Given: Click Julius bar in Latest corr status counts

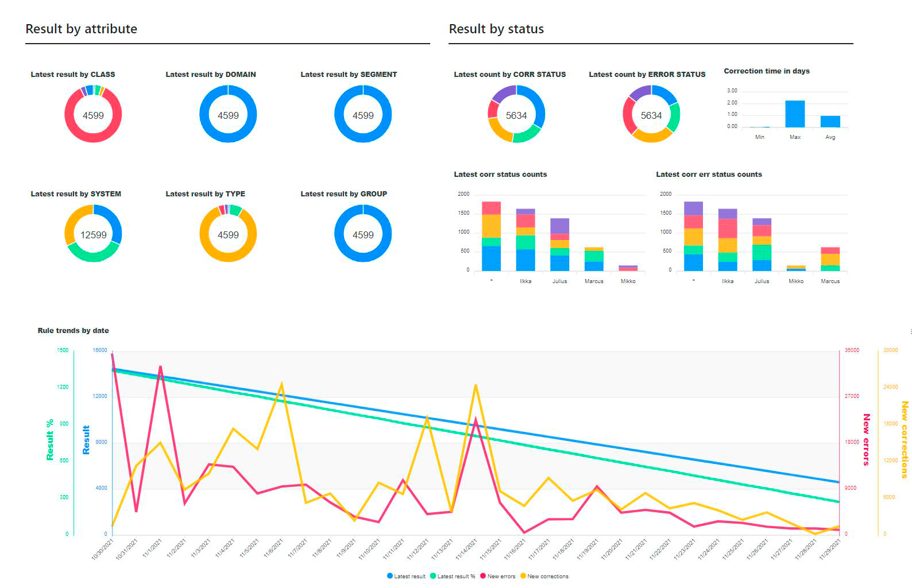Looking at the screenshot, I should tap(559, 245).
